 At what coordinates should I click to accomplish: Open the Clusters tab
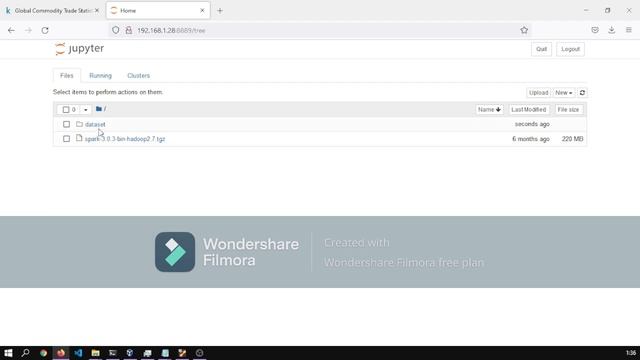click(x=138, y=76)
